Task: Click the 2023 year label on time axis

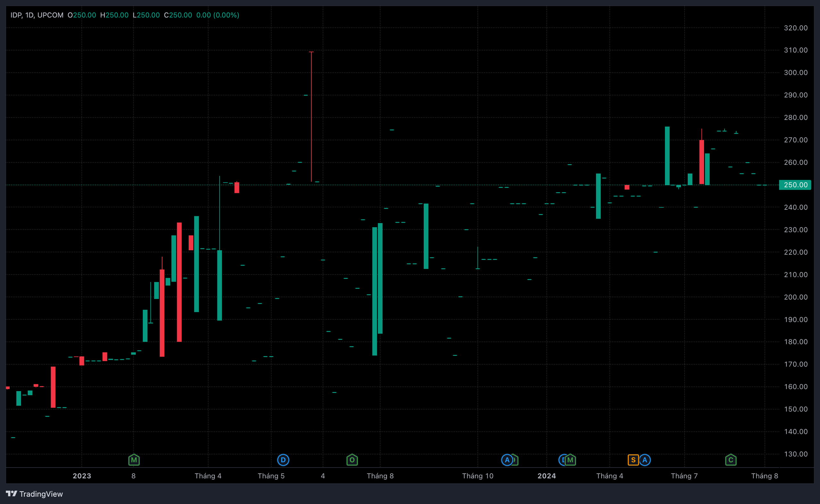Action: click(82, 476)
